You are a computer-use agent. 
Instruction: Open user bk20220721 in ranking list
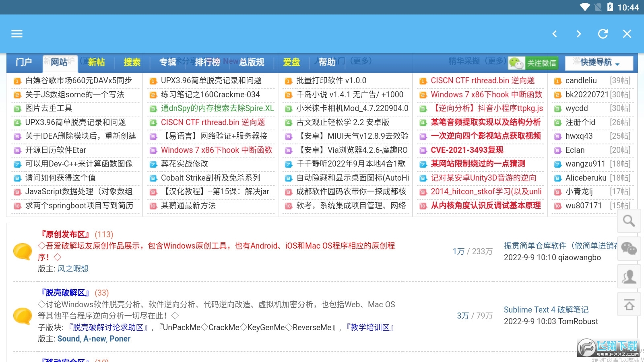click(x=587, y=95)
